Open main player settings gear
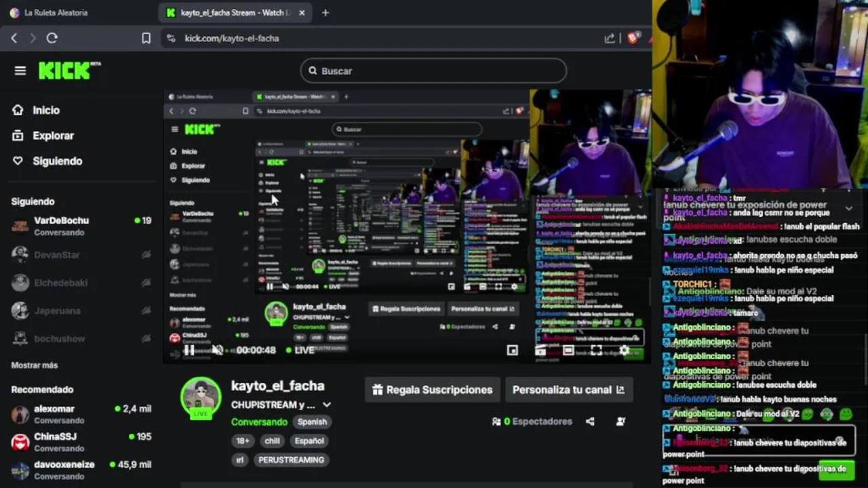Image resolution: width=868 pixels, height=488 pixels. 624,350
